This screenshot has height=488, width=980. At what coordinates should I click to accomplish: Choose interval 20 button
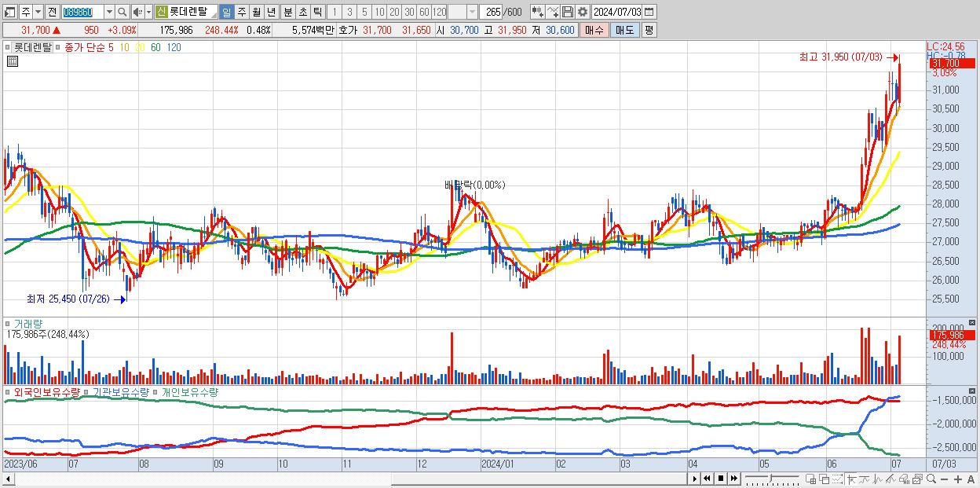(394, 12)
